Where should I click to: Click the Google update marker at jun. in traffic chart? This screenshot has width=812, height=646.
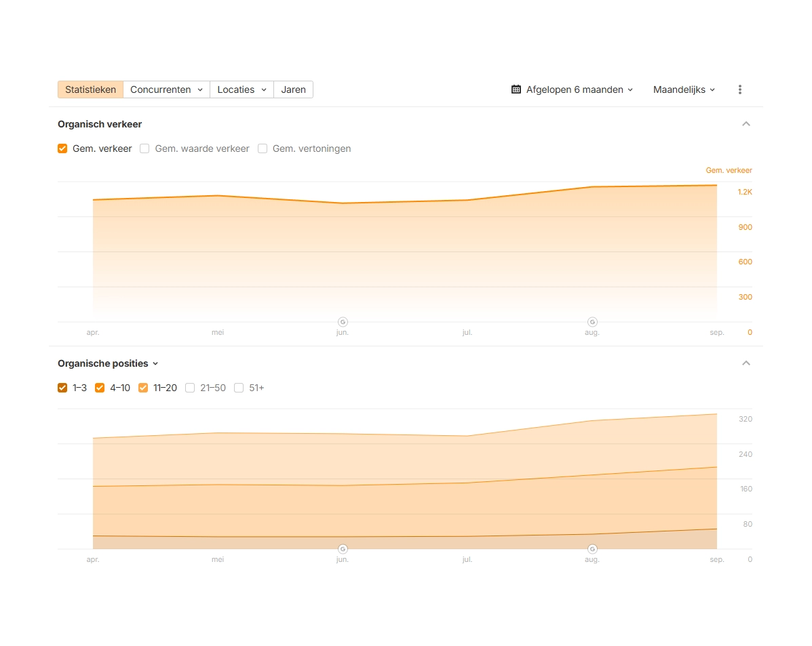343,322
